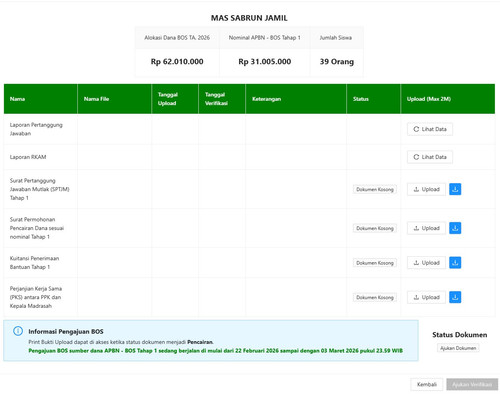The width and height of the screenshot is (500, 394).
Task: Click download icon in Kuitansi Penerimaan row
Action: point(455,263)
